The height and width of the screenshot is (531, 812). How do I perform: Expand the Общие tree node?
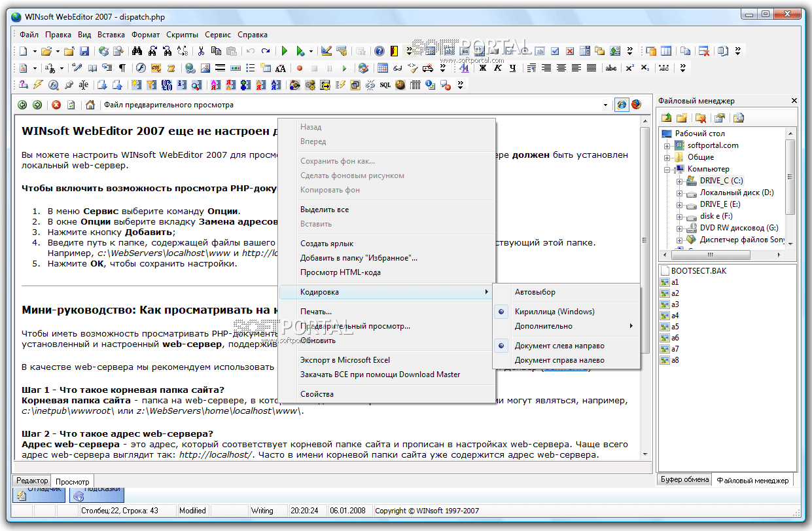pos(667,157)
